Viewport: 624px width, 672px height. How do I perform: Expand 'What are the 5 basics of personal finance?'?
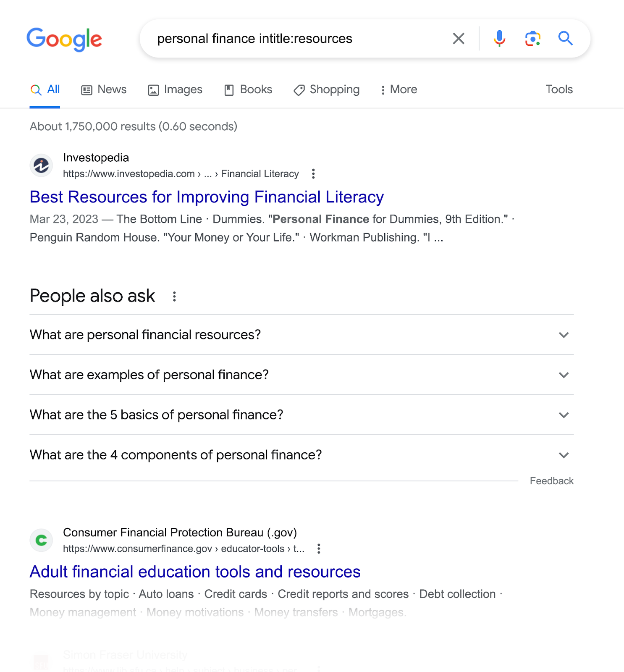pos(564,415)
